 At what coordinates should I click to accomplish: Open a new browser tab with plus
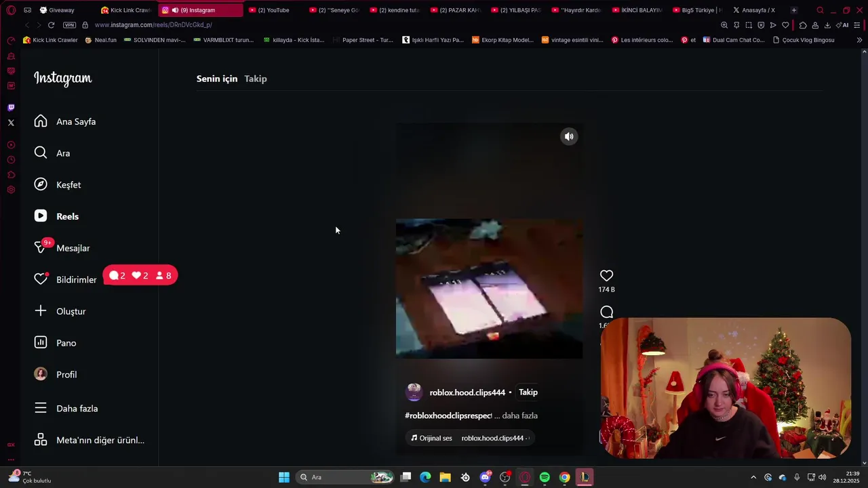(x=793, y=10)
